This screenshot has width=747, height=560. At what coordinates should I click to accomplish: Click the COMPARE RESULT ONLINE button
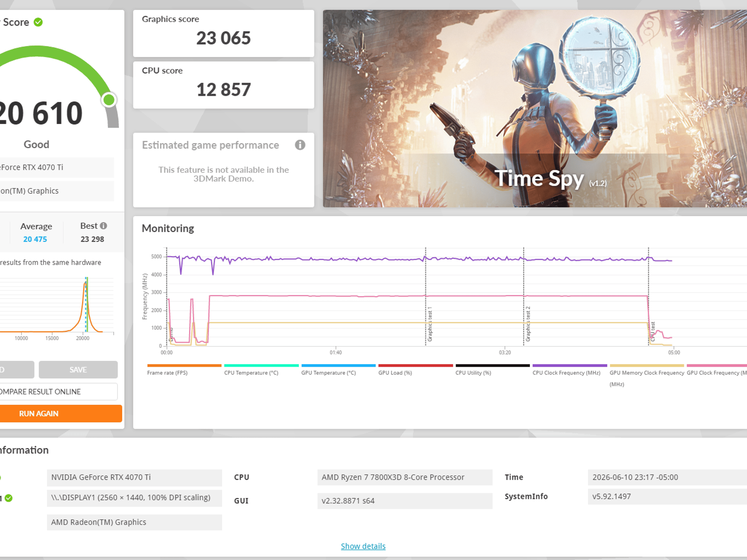[58, 392]
